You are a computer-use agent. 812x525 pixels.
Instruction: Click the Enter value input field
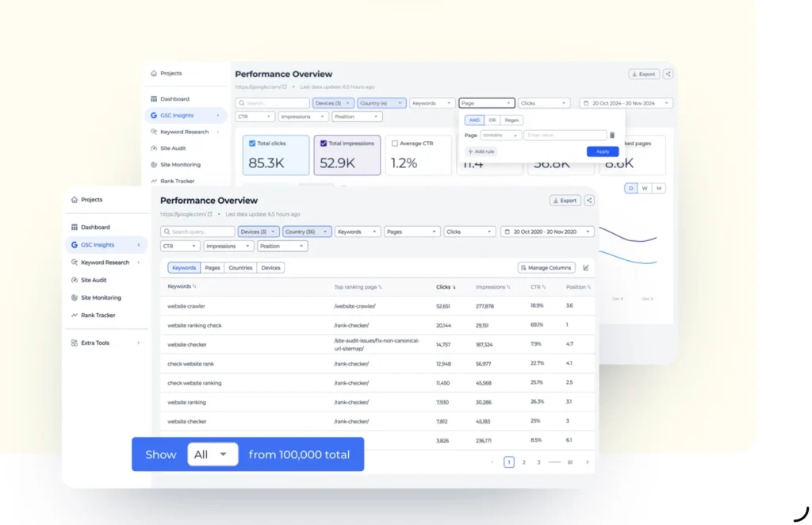click(x=565, y=136)
